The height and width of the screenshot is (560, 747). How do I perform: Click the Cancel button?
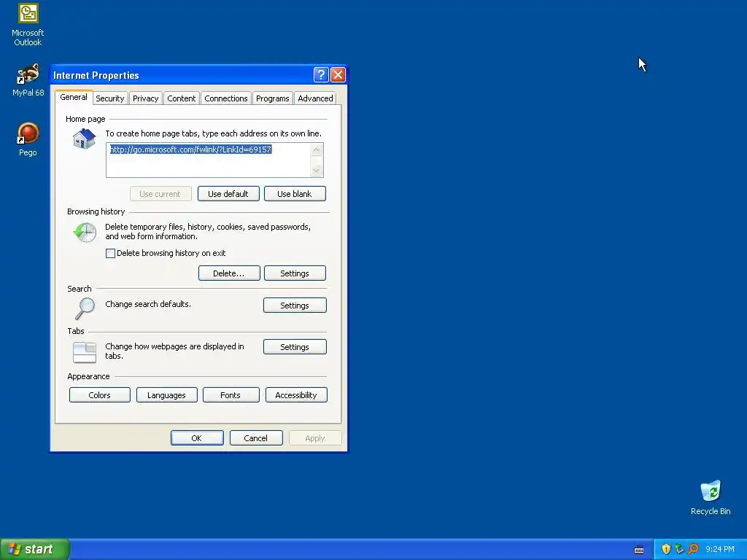click(x=256, y=438)
